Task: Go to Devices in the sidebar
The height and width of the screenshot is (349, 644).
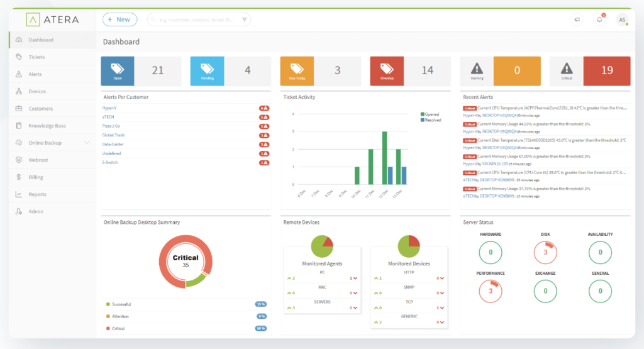Action: pos(37,92)
